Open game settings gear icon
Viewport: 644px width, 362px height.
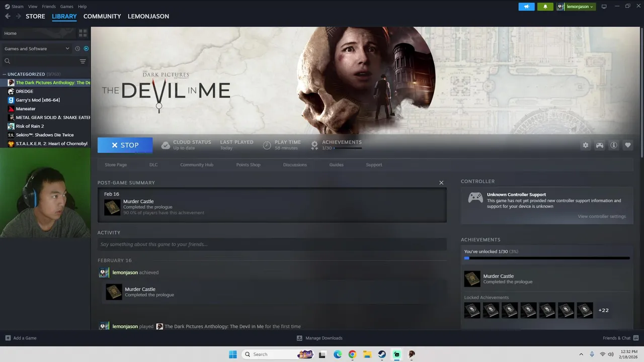[585, 145]
